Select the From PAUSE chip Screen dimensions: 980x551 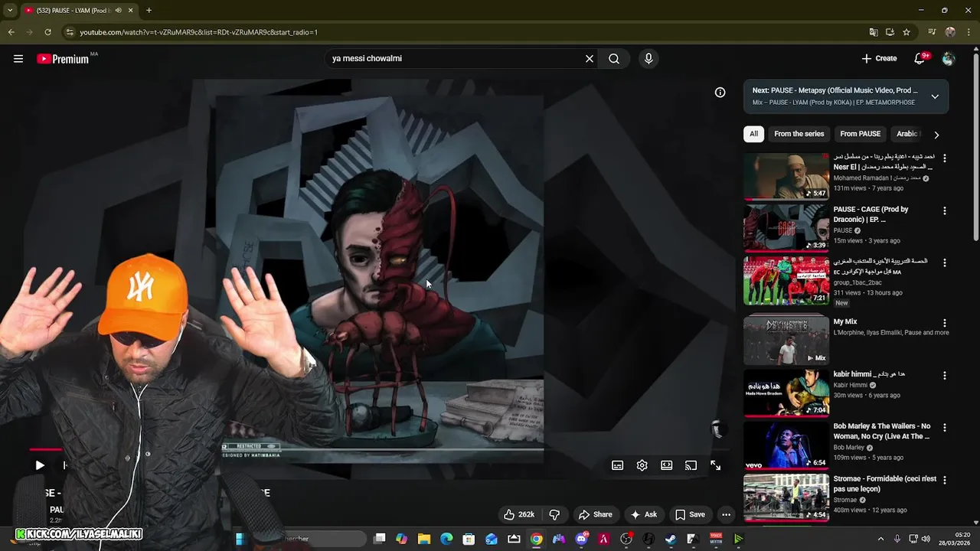click(x=860, y=134)
